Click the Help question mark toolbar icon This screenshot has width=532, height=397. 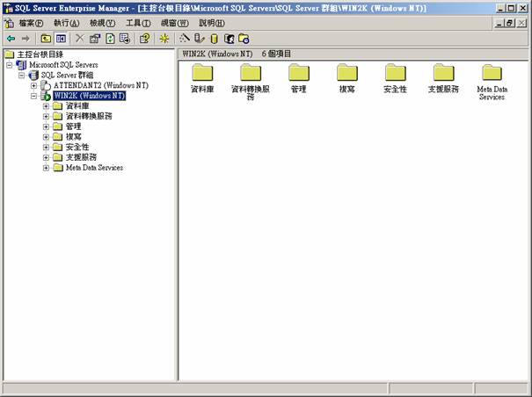(144, 39)
